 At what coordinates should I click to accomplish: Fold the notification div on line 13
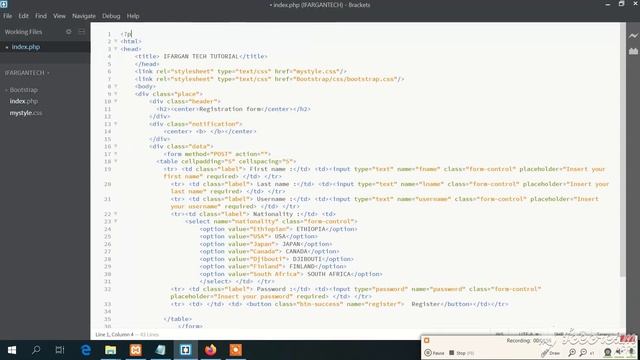116,124
